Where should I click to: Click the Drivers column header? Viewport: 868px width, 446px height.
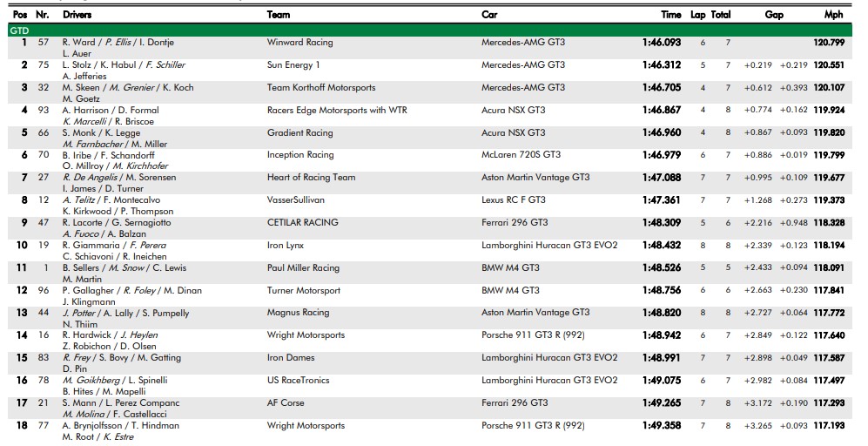click(x=77, y=15)
